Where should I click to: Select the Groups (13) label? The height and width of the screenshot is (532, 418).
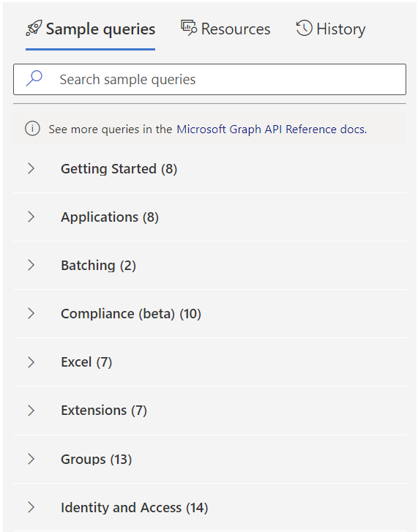(x=97, y=460)
